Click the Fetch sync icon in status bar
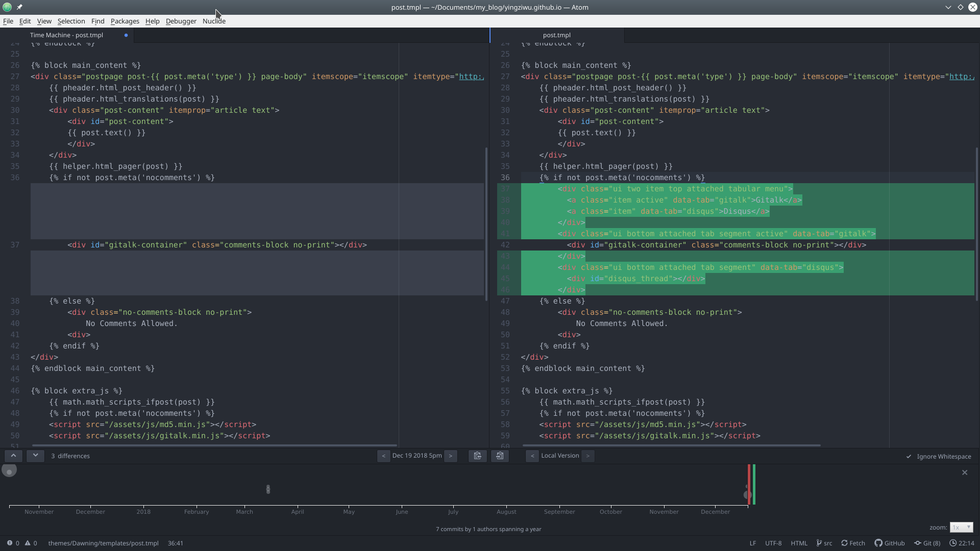The image size is (980, 551). pos(853,543)
